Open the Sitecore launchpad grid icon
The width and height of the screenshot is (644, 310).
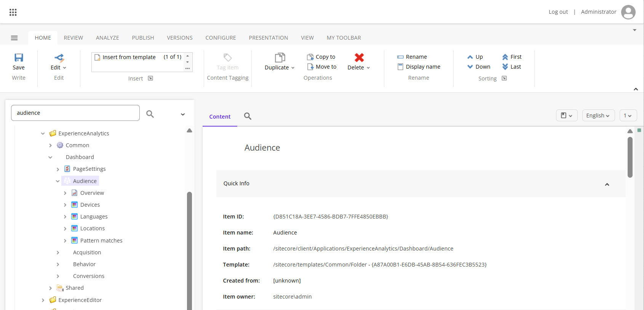click(x=13, y=12)
